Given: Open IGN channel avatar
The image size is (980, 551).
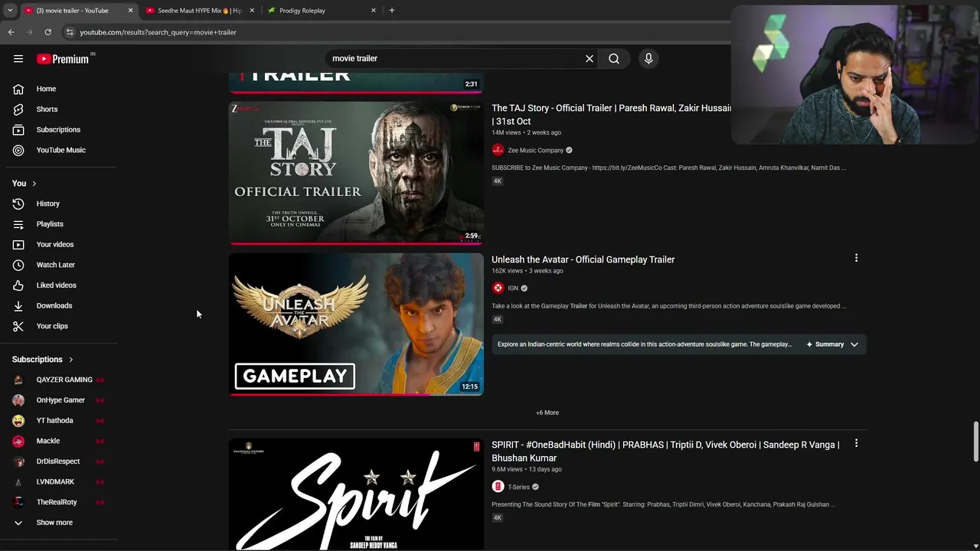Looking at the screenshot, I should [498, 288].
